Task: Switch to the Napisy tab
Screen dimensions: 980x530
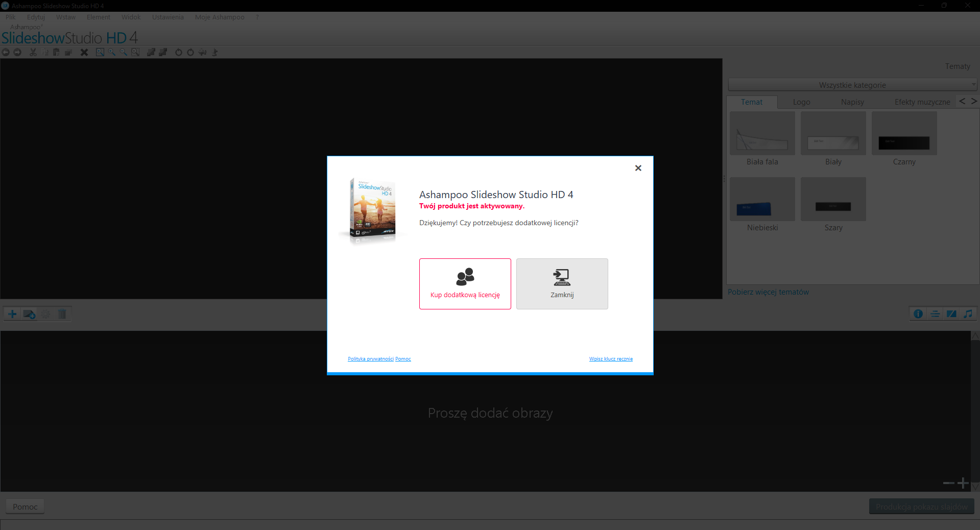Action: [x=853, y=102]
